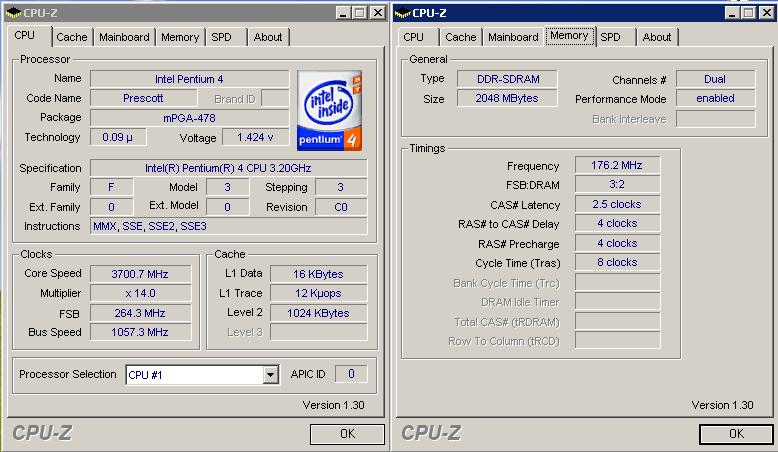Close the left CPU-Z window
This screenshot has height=452, width=778.
tap(378, 13)
